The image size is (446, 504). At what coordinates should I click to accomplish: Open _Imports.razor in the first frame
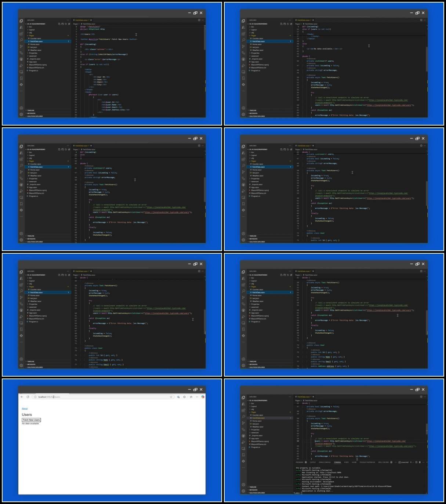(x=48, y=59)
